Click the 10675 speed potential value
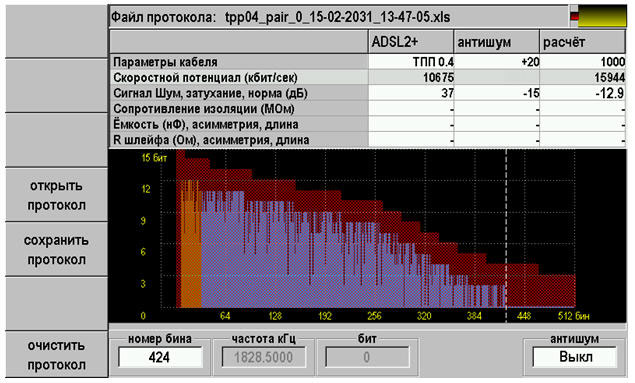The height and width of the screenshot is (383, 635). point(411,77)
